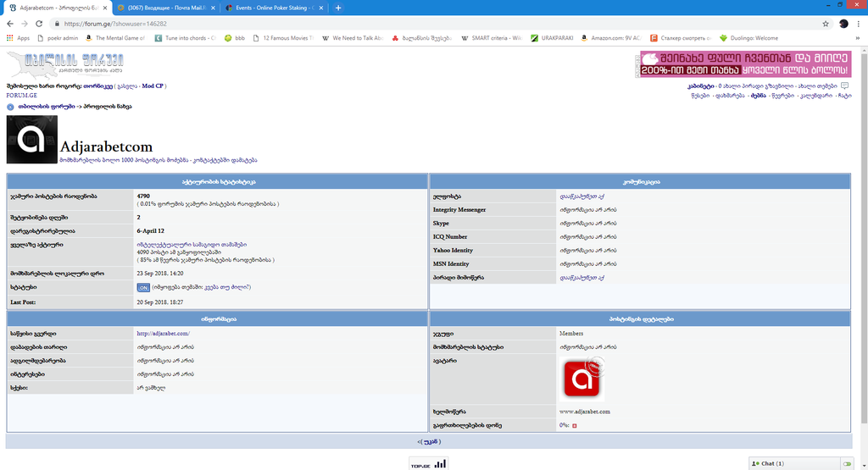
Task: Click the გასვლა logout link
Action: [x=127, y=86]
